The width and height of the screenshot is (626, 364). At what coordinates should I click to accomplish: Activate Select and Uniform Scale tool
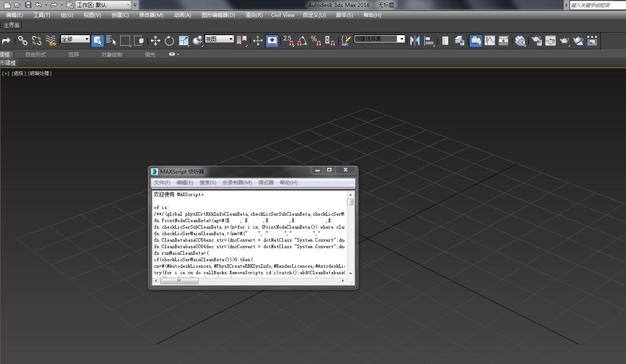pyautogui.click(x=184, y=41)
